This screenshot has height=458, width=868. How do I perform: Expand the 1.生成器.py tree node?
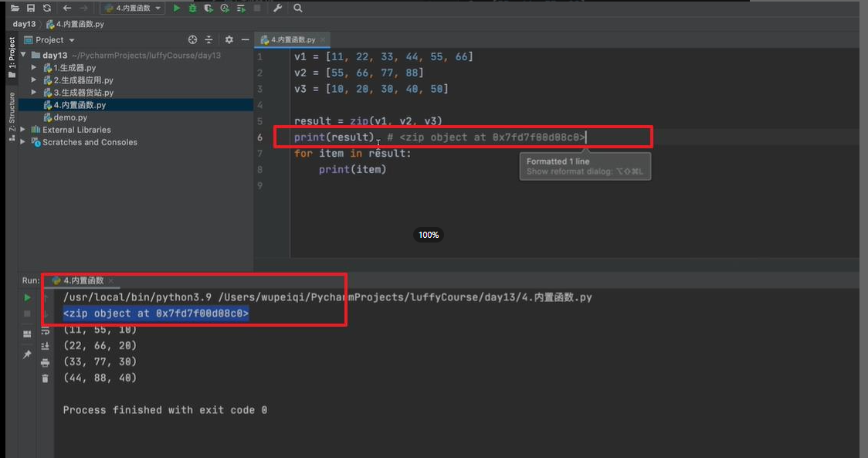34,67
